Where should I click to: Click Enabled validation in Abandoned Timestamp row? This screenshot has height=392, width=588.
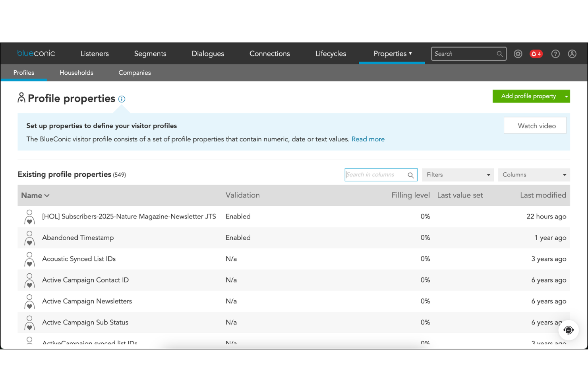click(x=238, y=238)
